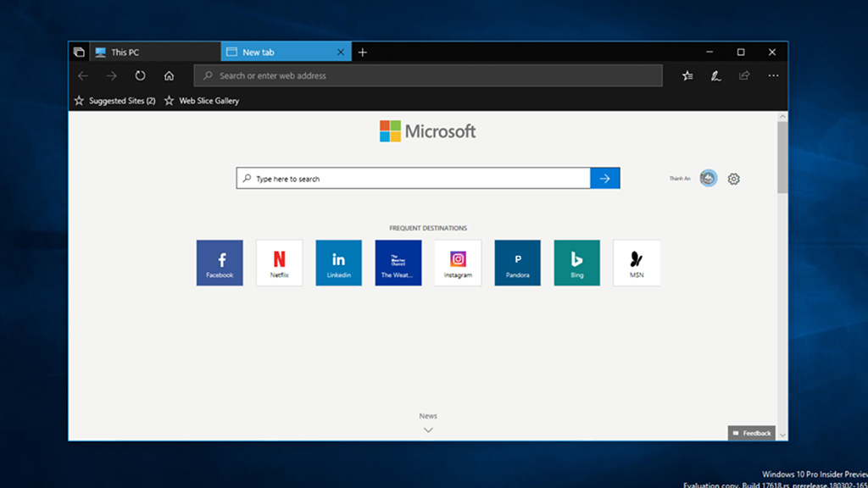
Task: Refresh the page
Action: click(x=140, y=75)
